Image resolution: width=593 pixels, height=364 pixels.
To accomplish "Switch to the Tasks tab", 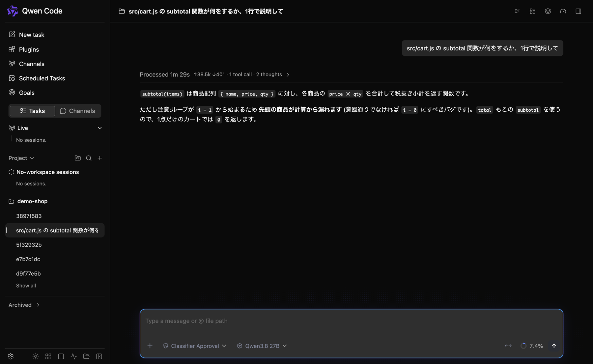I will point(32,111).
